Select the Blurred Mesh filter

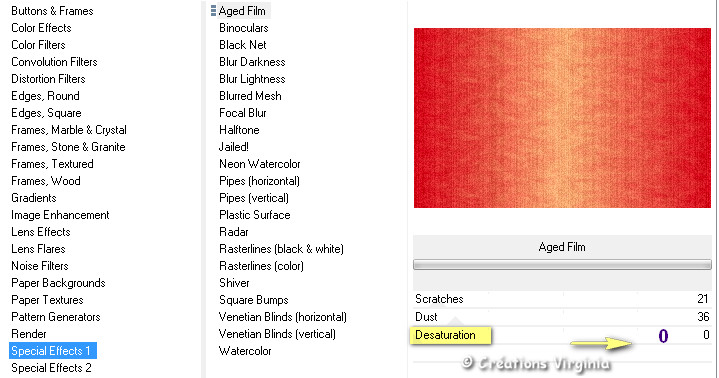(250, 96)
